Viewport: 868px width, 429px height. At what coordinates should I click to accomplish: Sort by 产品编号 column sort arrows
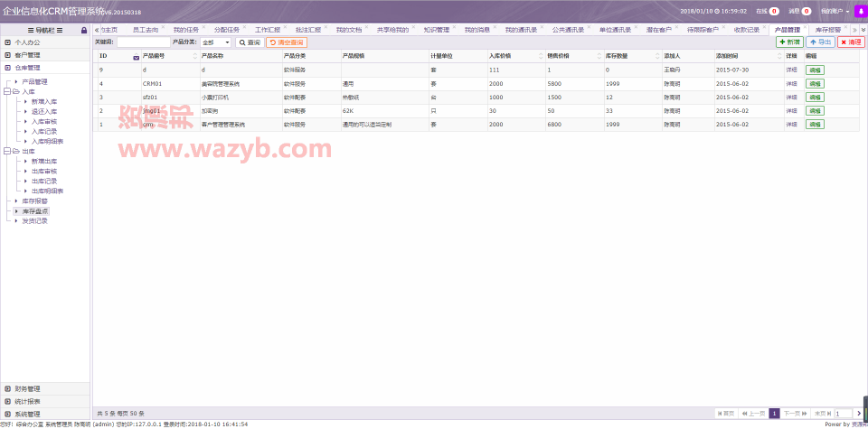194,56
